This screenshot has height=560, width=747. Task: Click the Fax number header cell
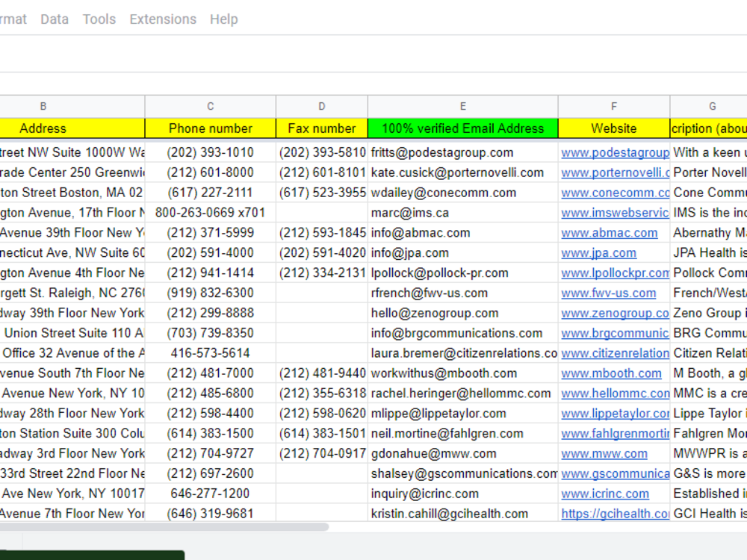321,128
